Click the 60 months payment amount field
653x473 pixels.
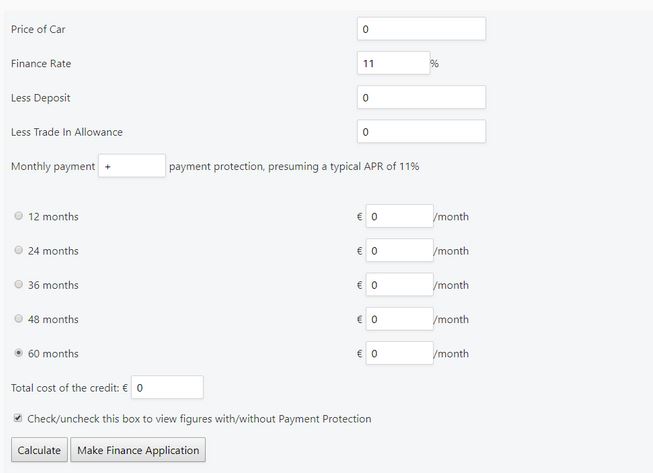click(398, 353)
